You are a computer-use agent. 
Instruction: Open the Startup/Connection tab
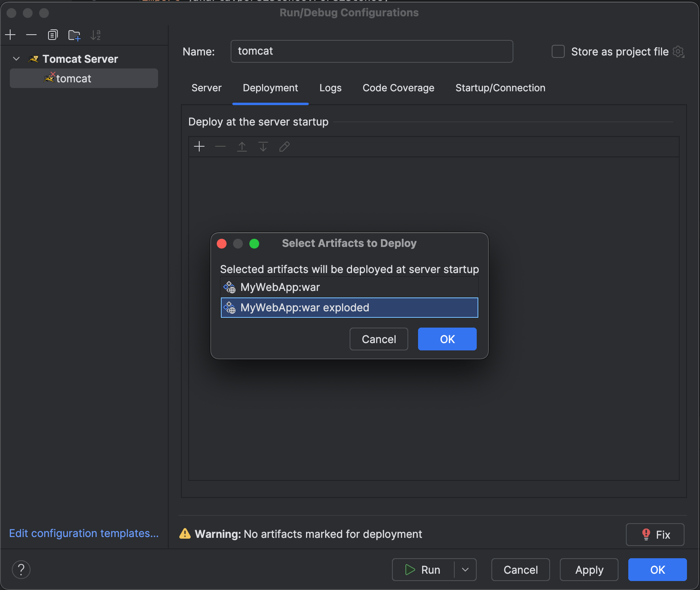(500, 88)
